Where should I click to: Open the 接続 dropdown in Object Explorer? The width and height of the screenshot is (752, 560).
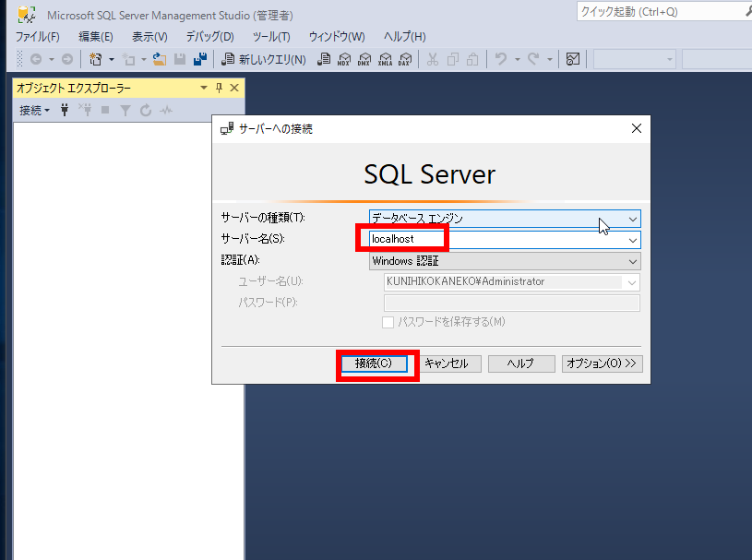(x=34, y=111)
